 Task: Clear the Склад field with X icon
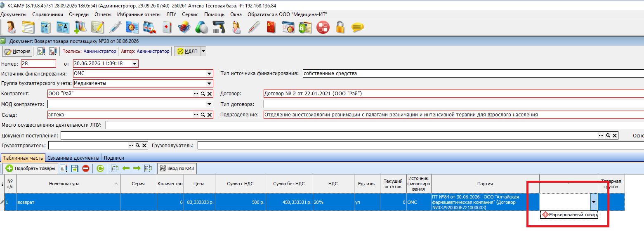210,115
